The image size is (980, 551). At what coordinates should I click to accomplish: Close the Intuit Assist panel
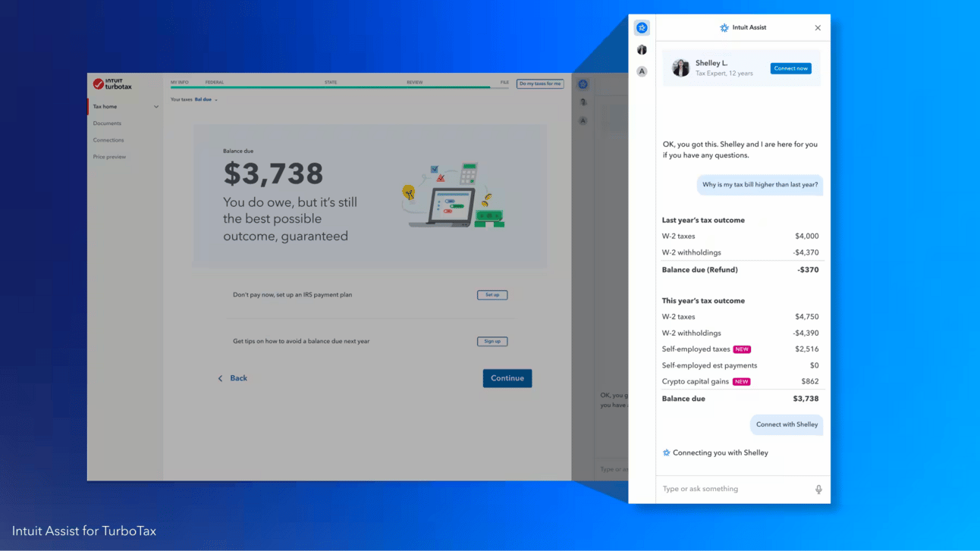pyautogui.click(x=818, y=28)
